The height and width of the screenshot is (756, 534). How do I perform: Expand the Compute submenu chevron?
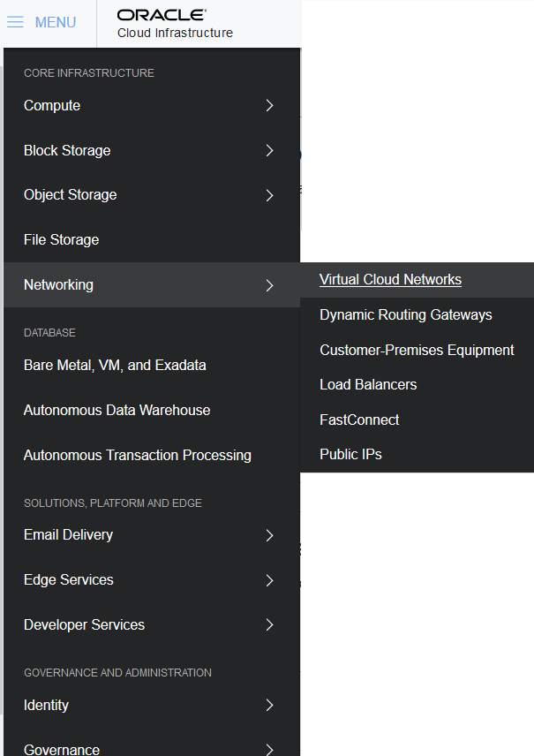(x=269, y=105)
